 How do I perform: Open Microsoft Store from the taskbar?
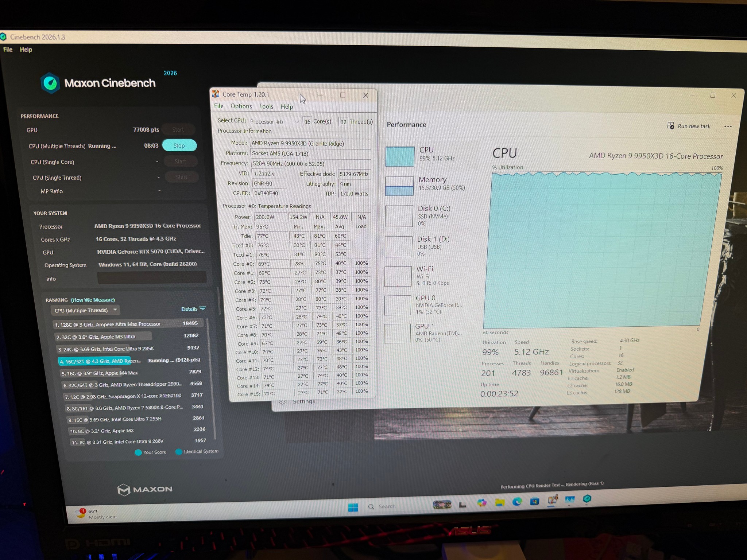coord(534,501)
